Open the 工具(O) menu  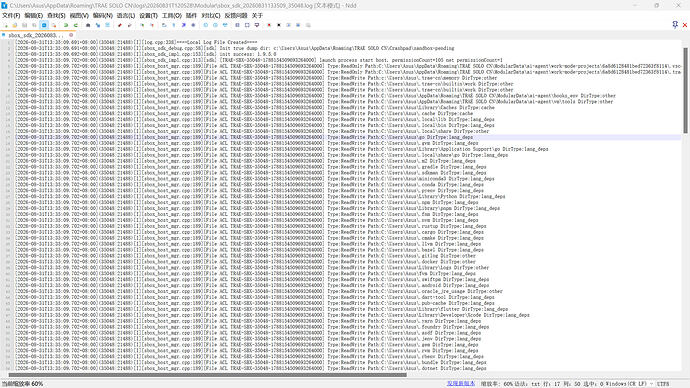(172, 15)
